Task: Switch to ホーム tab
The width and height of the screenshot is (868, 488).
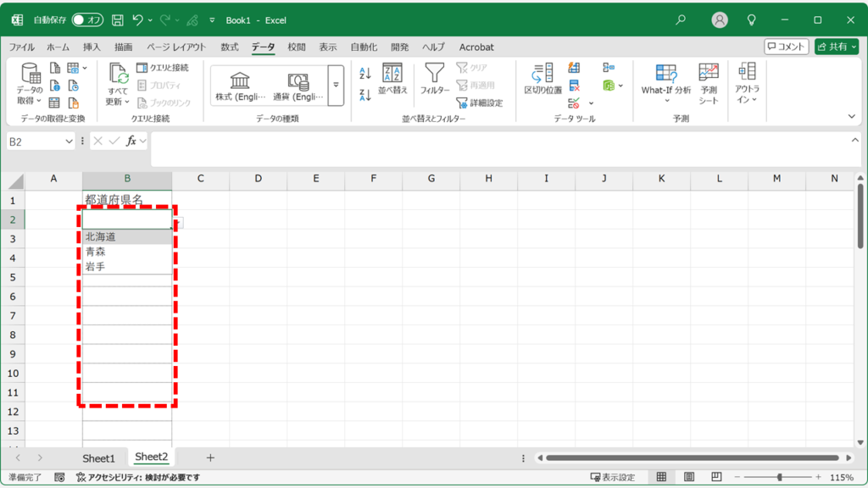Action: click(x=58, y=47)
